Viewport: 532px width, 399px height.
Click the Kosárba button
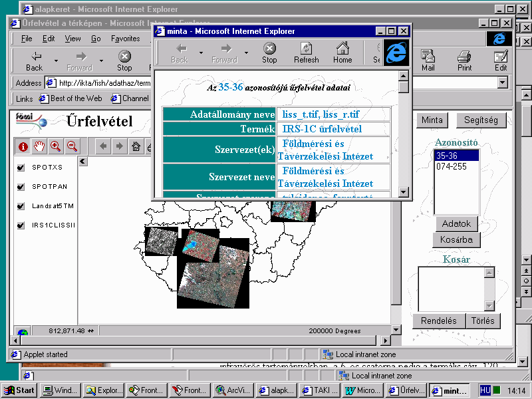(x=456, y=239)
